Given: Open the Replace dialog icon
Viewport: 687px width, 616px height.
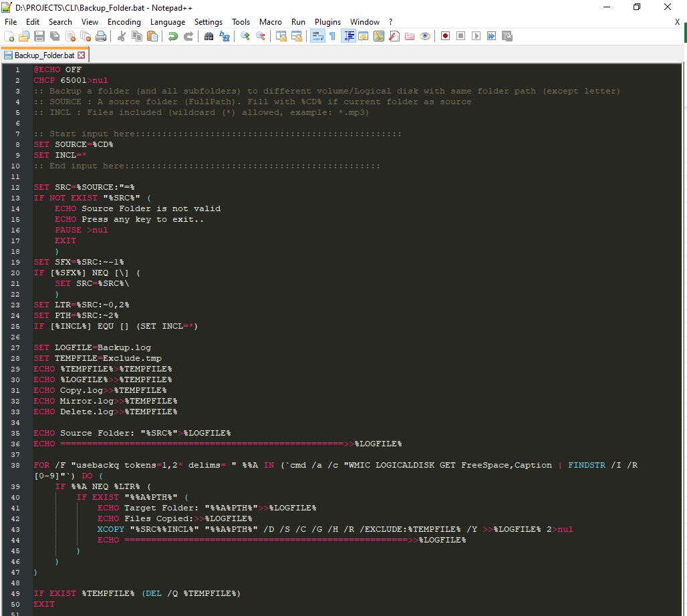Looking at the screenshot, I should click(x=225, y=36).
